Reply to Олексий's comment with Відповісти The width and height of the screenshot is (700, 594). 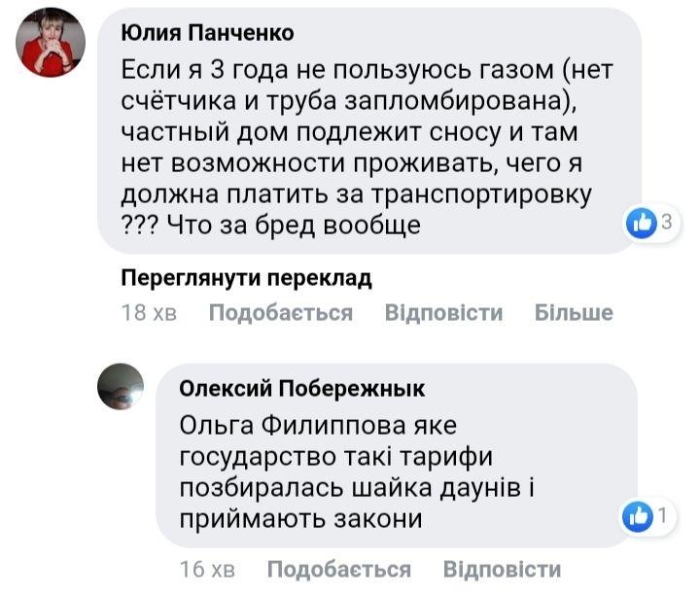coord(502,570)
